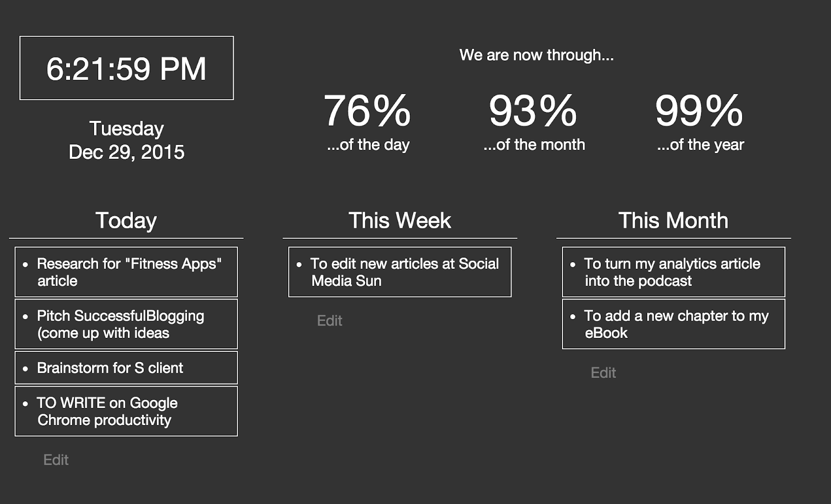
Task: Click Edit under the This Week list
Action: coord(329,321)
